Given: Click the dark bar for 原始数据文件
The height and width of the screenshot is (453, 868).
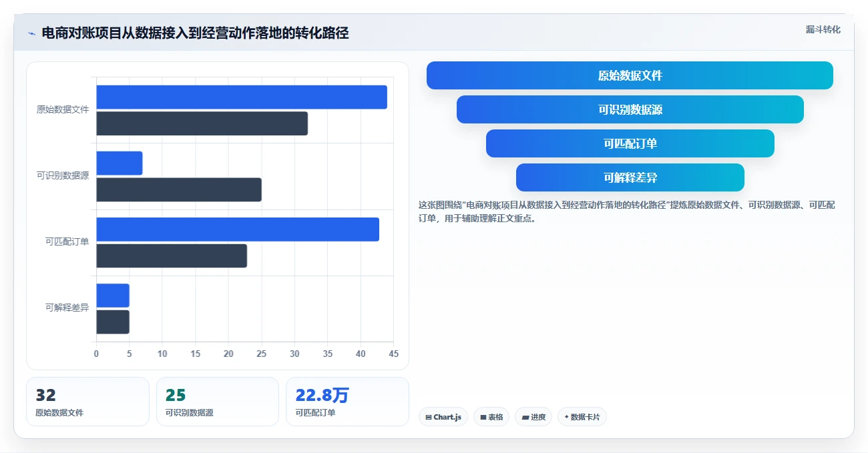Looking at the screenshot, I should [202, 123].
